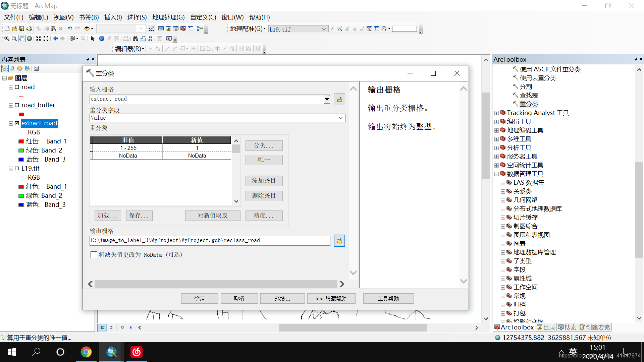This screenshot has width=644, height=362.
Task: Select the Identify info tool
Action: point(102,39)
